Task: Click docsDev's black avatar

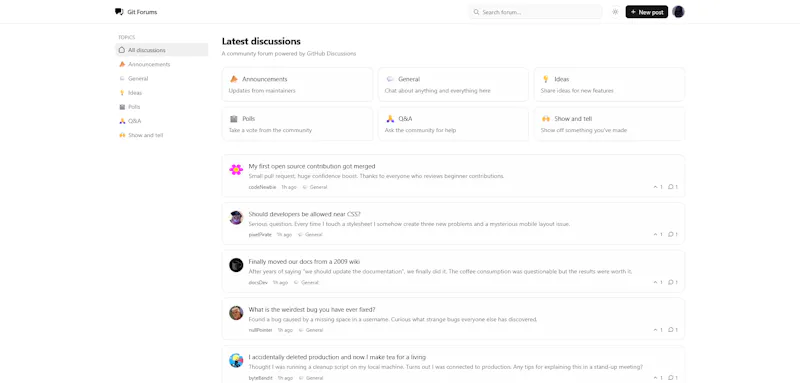Action: (x=236, y=265)
